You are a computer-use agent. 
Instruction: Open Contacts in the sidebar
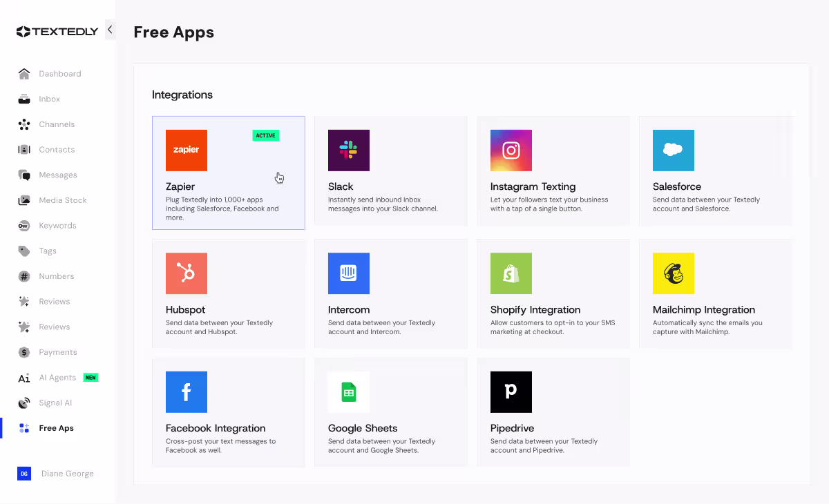pos(57,150)
